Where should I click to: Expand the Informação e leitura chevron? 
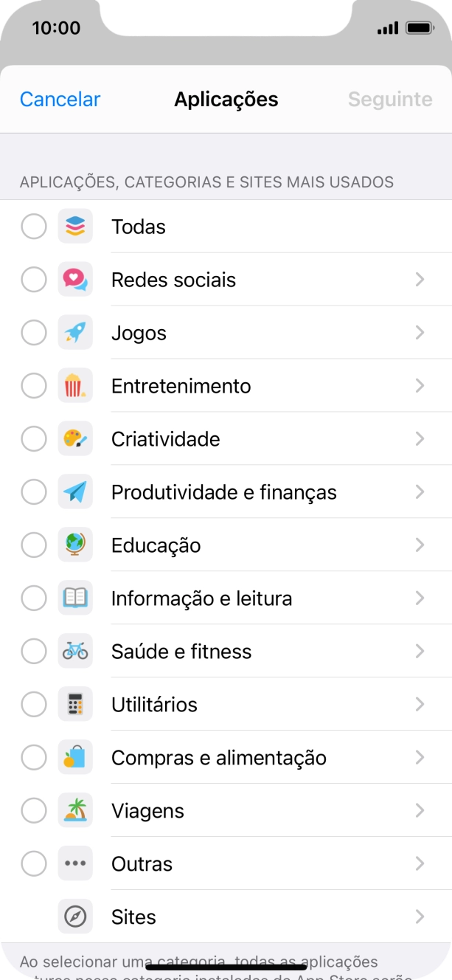click(x=420, y=598)
